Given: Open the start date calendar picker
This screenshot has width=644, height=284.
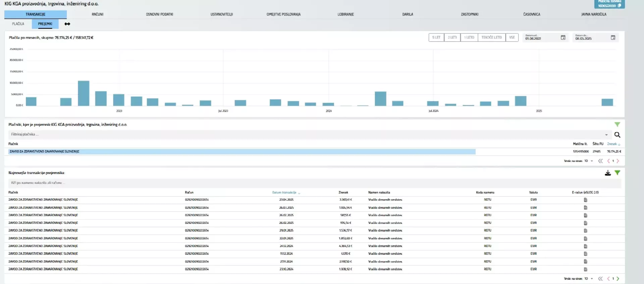Looking at the screenshot, I should [x=563, y=38].
